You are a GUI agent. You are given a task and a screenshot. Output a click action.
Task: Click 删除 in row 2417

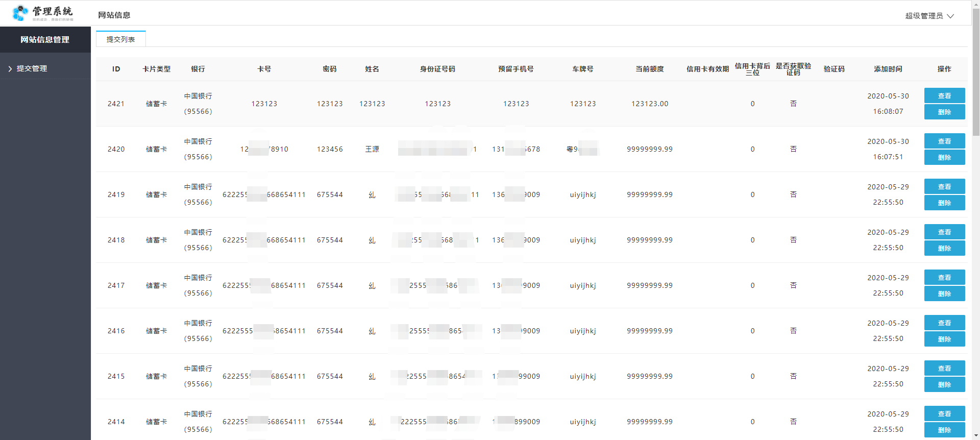click(x=944, y=294)
